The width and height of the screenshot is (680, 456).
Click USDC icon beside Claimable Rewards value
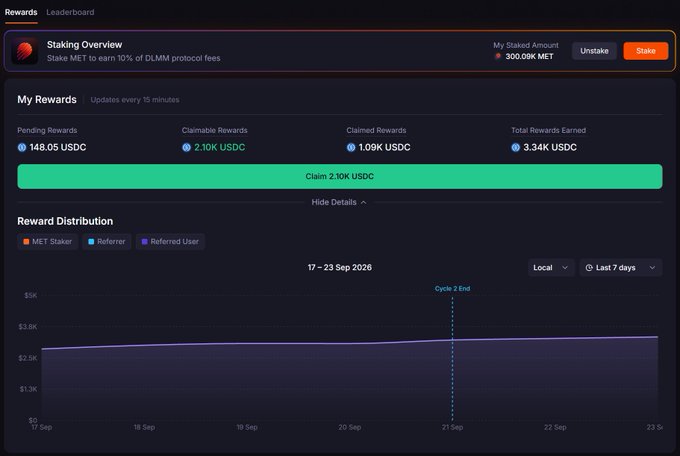186,148
